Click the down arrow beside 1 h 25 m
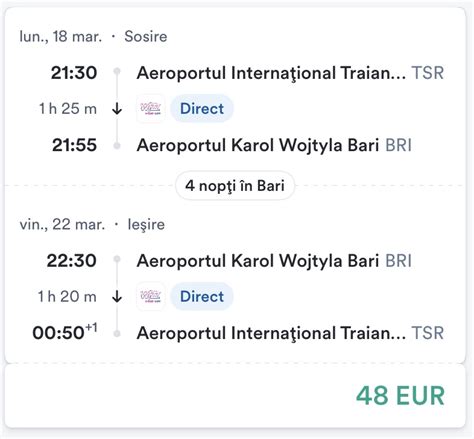This screenshot has height=439, width=474. 117,109
